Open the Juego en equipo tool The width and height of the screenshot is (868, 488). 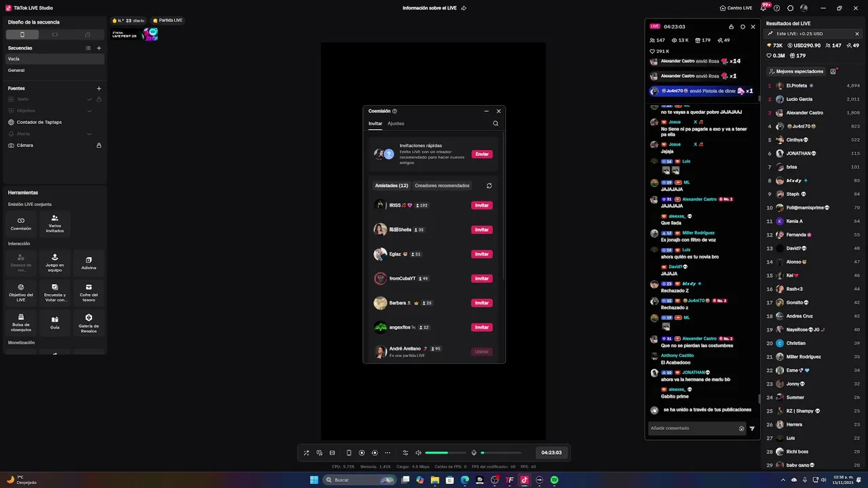pos(55,263)
